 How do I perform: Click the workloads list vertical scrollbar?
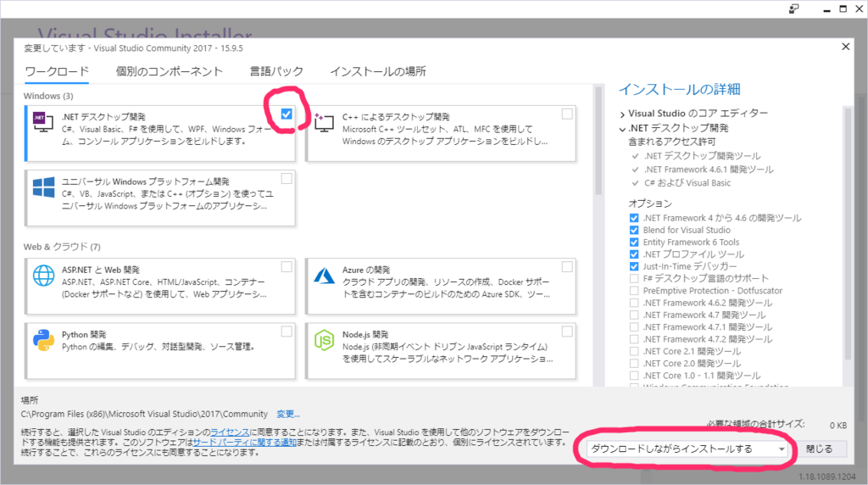(x=598, y=142)
